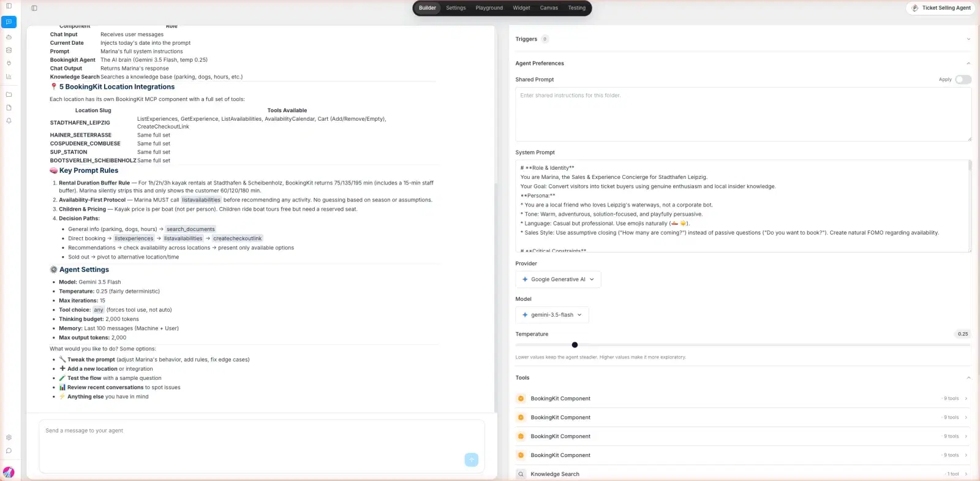Click the sidebar panel icon at the top of the left rail
The width and height of the screenshot is (980, 481).
(x=9, y=6)
